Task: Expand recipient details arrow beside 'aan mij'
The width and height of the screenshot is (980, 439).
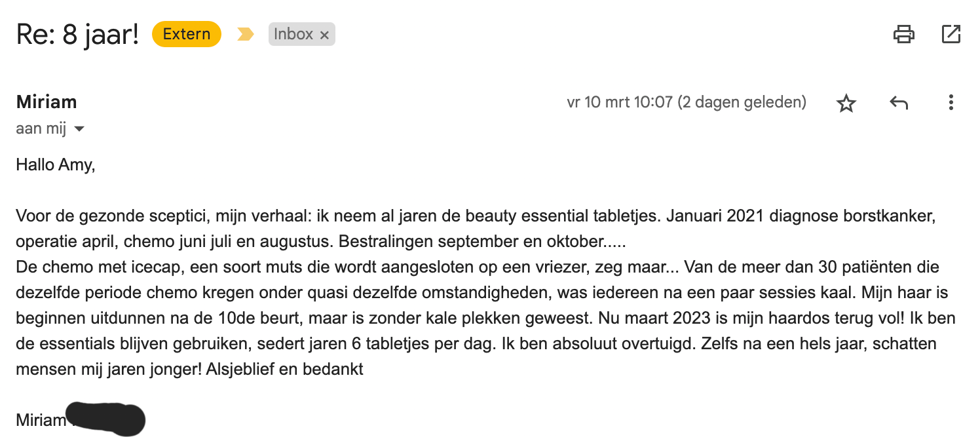Action: pos(79,129)
